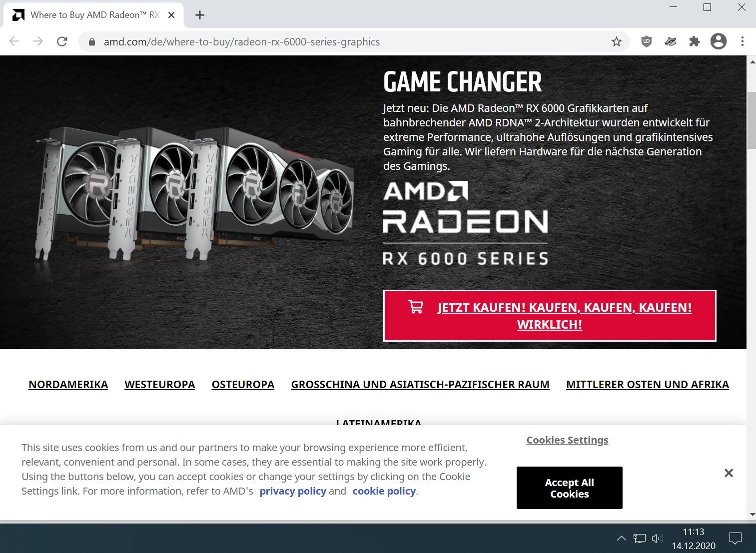
Task: Dismiss the cookie banner with the X
Action: tap(729, 473)
